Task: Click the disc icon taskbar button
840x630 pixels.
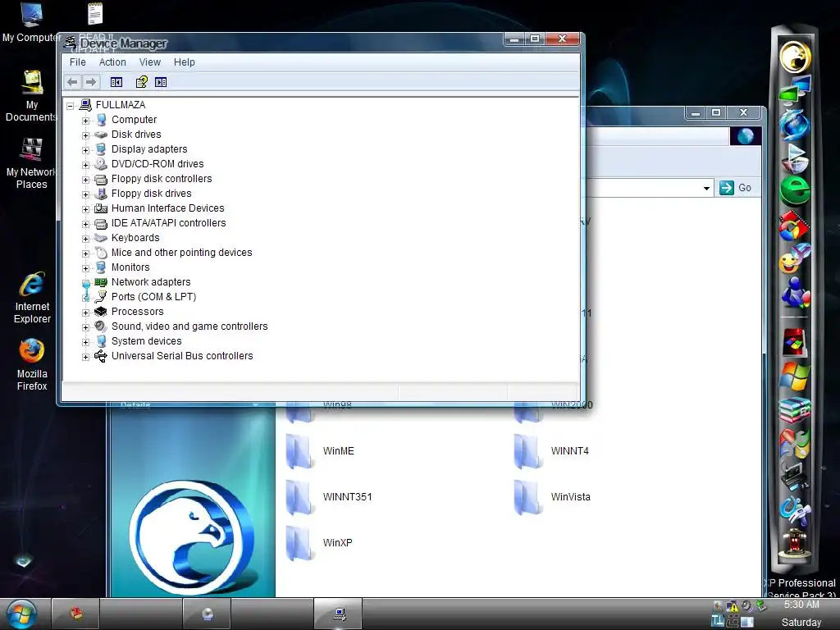Action: (x=207, y=614)
